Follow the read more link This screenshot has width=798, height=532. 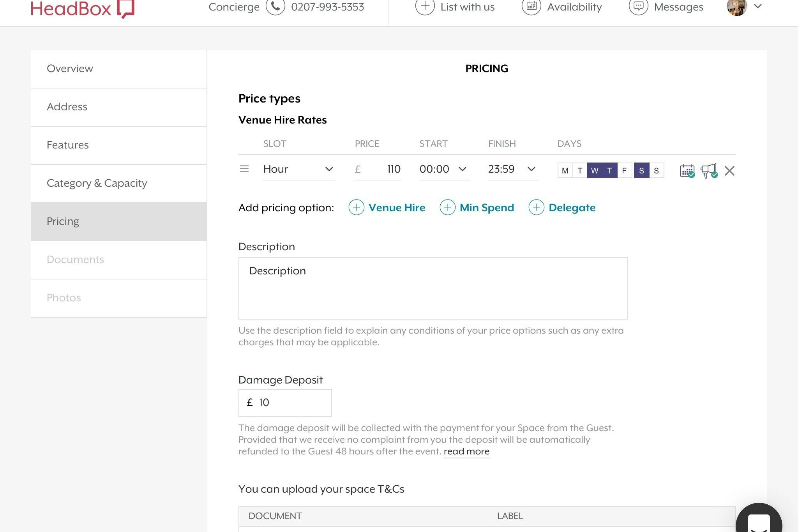click(466, 451)
